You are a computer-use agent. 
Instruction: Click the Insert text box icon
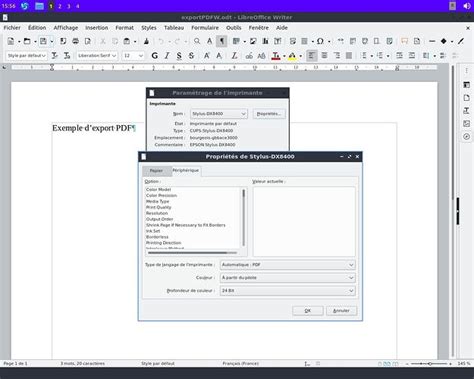277,41
